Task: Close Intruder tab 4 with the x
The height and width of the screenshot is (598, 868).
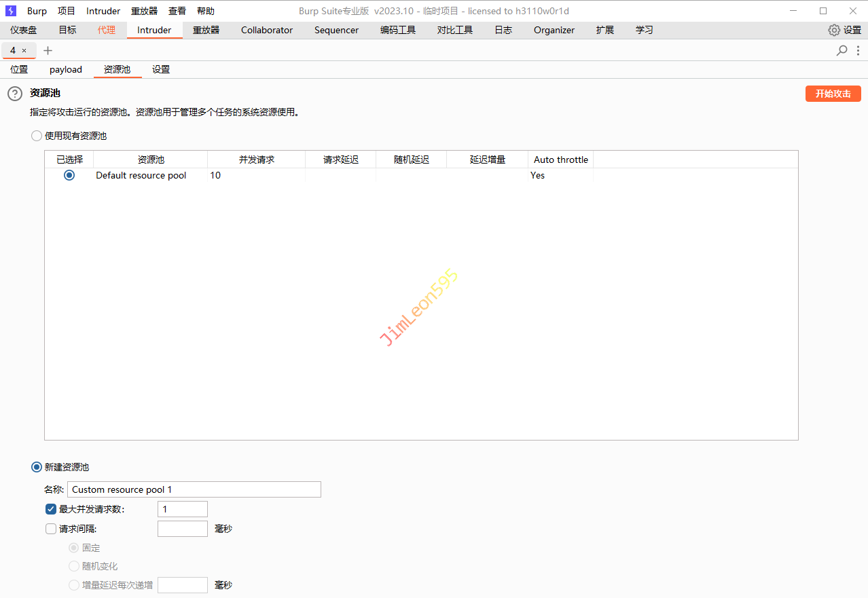Action: pos(24,51)
